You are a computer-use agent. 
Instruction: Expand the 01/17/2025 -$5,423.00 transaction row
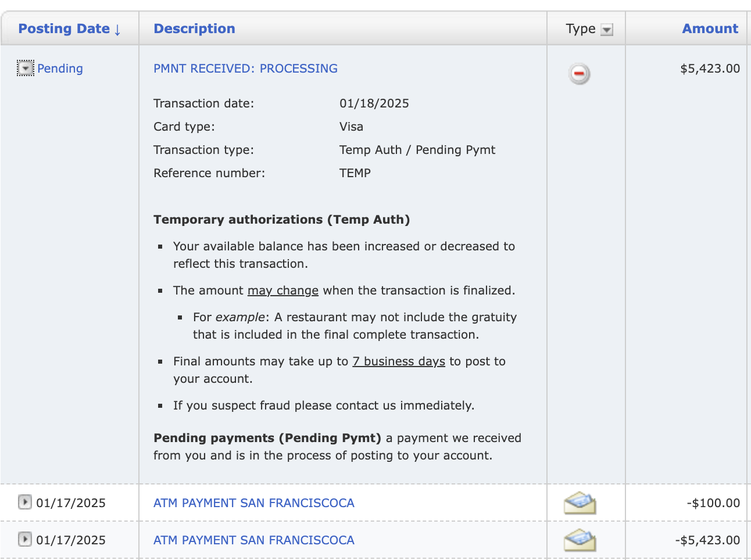tap(24, 540)
